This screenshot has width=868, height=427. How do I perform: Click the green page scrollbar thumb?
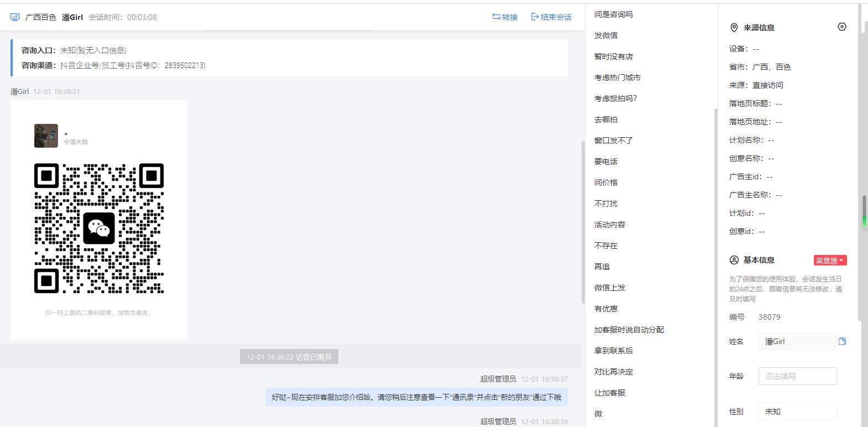[x=864, y=211]
